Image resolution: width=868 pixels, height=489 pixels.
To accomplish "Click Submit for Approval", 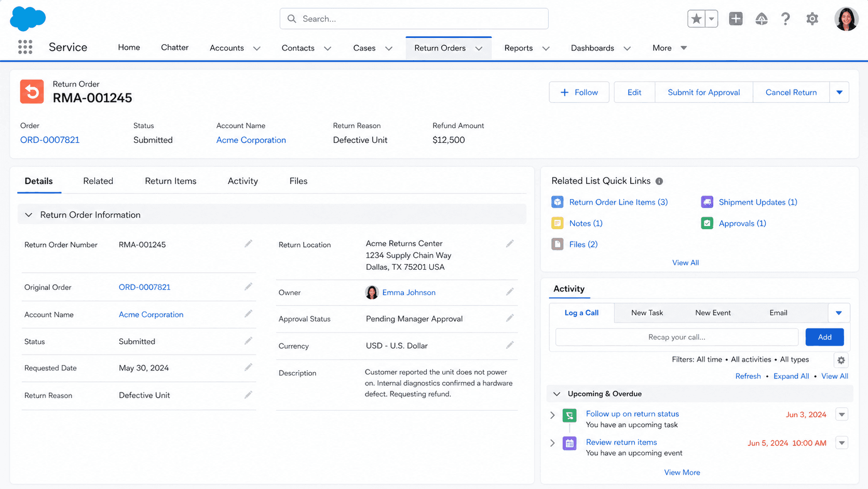I will (704, 92).
